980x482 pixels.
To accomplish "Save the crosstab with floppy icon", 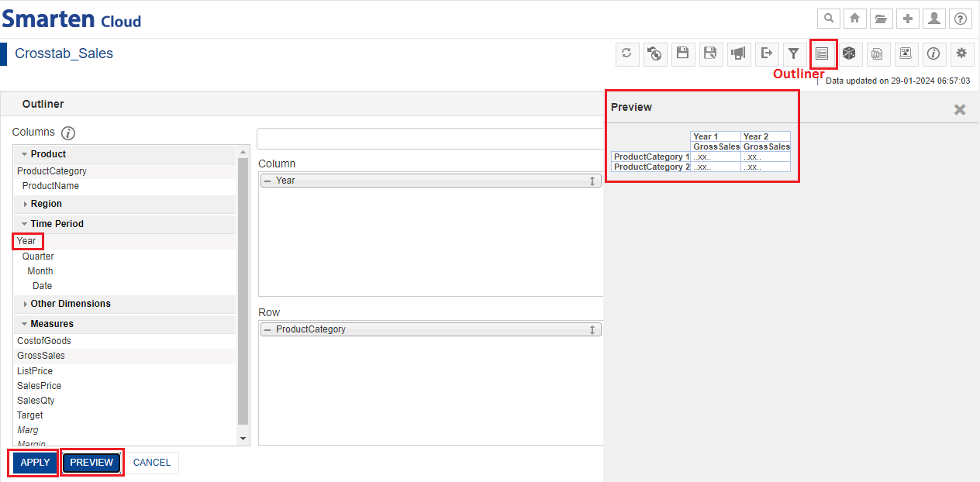I will pyautogui.click(x=682, y=53).
